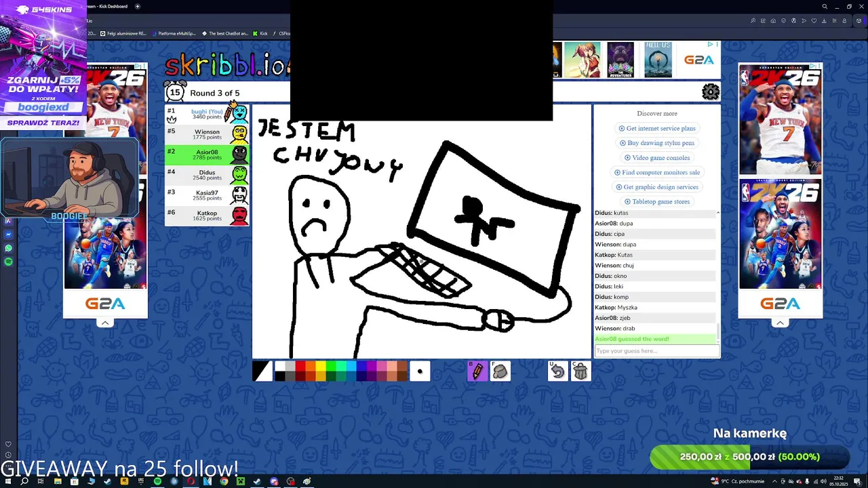
Task: Click Katkop's red avatar
Action: [x=239, y=216]
